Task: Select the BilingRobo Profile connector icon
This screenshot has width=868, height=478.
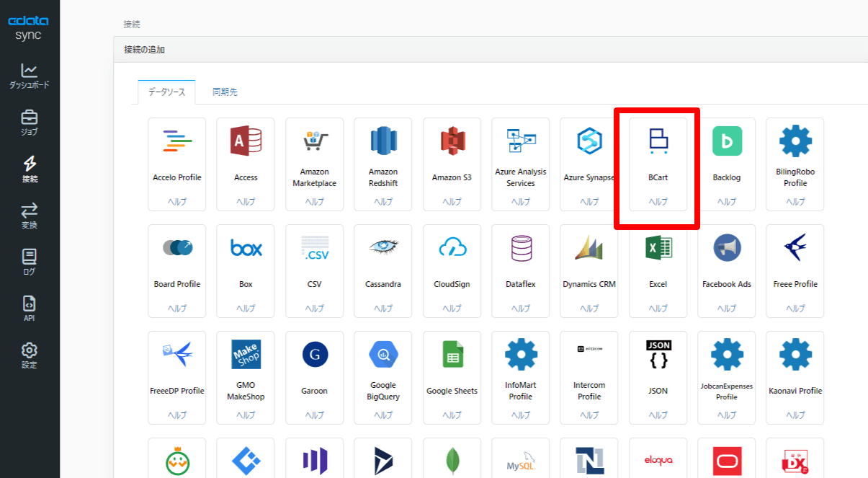Action: 796,141
